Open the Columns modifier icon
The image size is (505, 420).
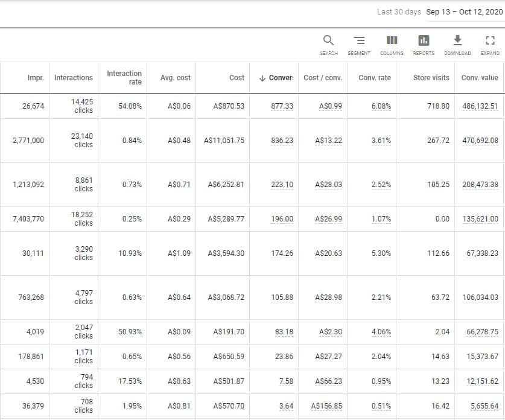(392, 41)
